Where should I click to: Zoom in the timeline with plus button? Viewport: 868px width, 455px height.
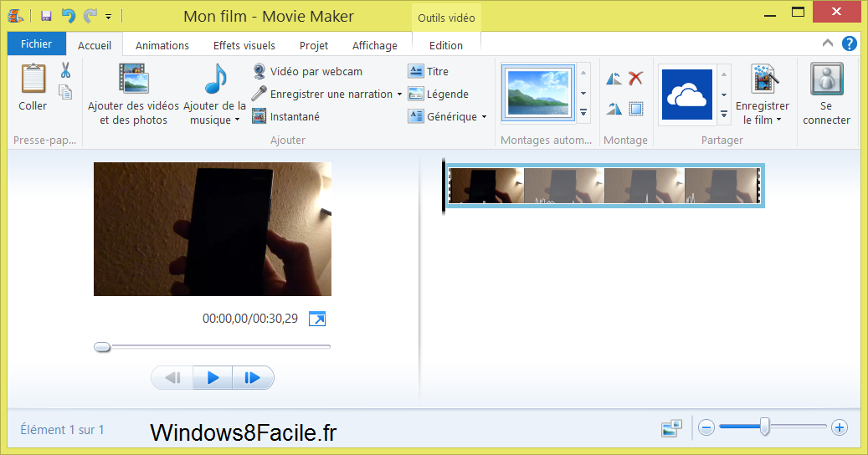click(x=840, y=427)
